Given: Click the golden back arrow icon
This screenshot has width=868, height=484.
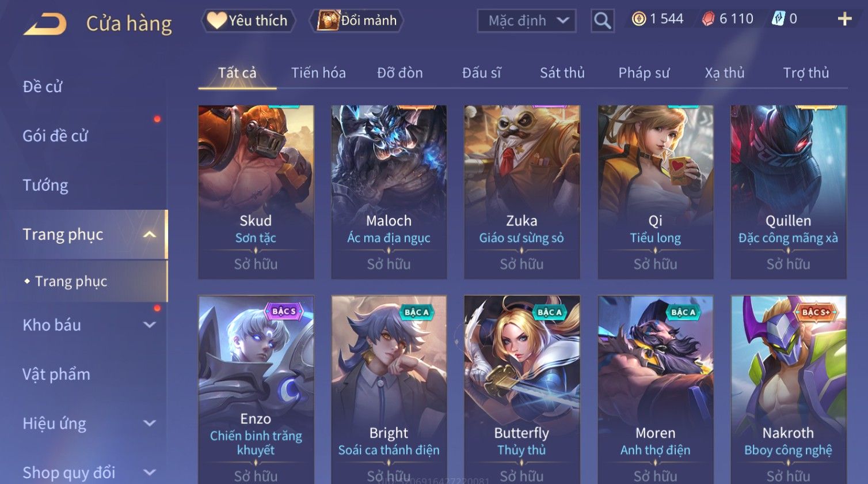Looking at the screenshot, I should tap(44, 24).
